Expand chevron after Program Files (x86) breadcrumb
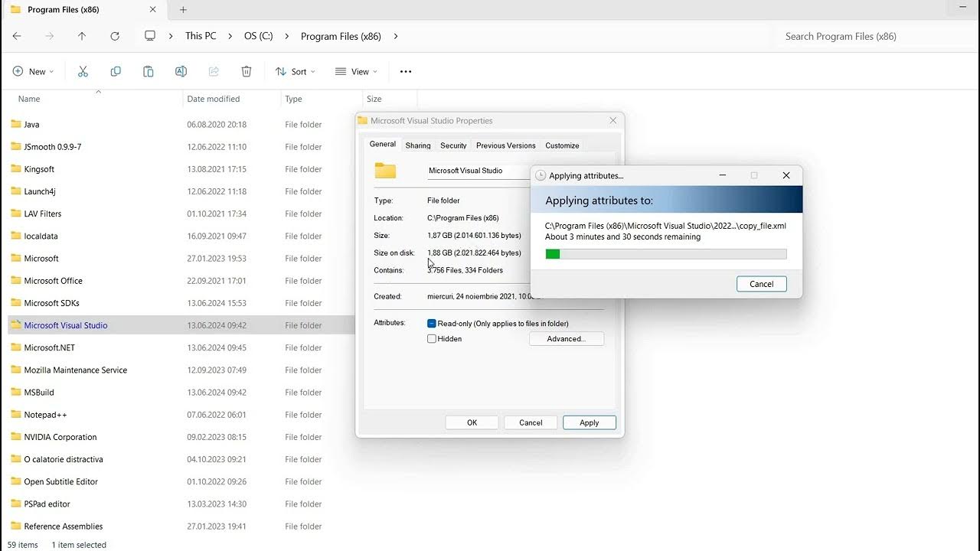Viewport: 980px width, 551px height. (x=396, y=36)
